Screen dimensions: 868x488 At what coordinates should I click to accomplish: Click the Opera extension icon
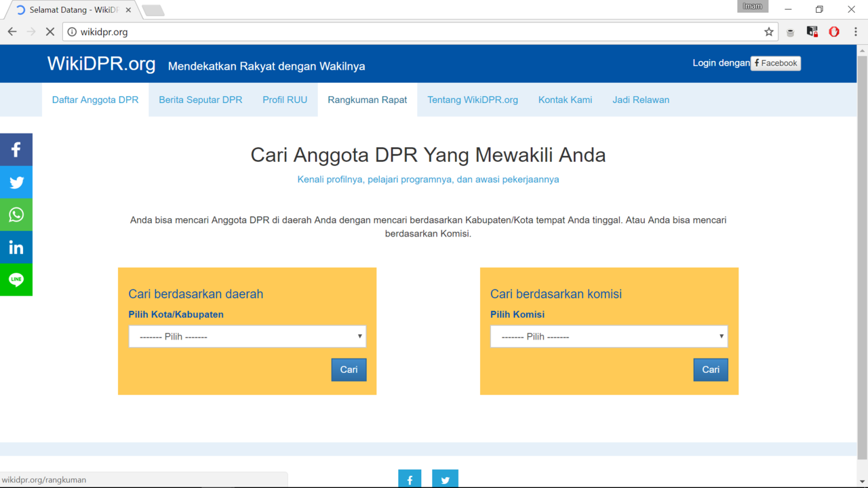(x=834, y=32)
